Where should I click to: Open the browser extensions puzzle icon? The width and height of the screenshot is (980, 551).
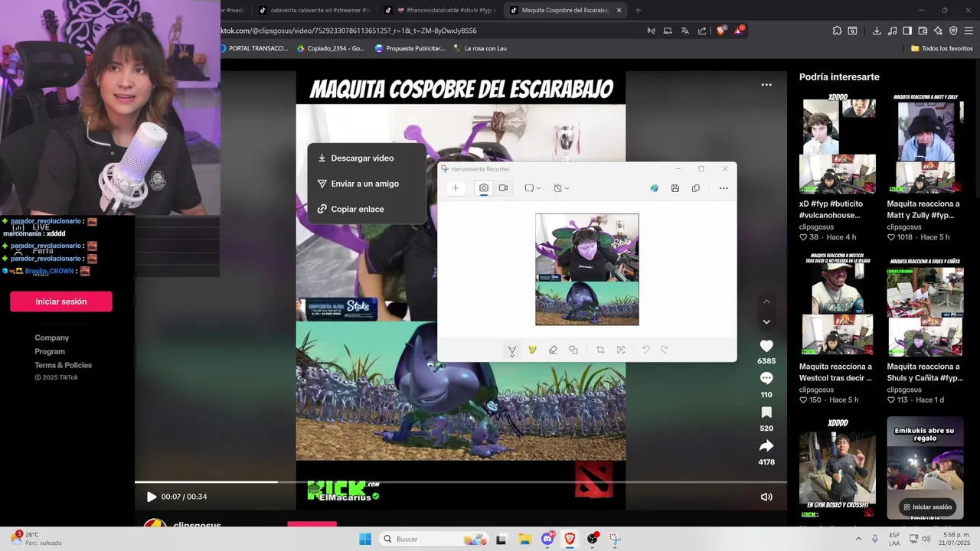click(x=837, y=31)
